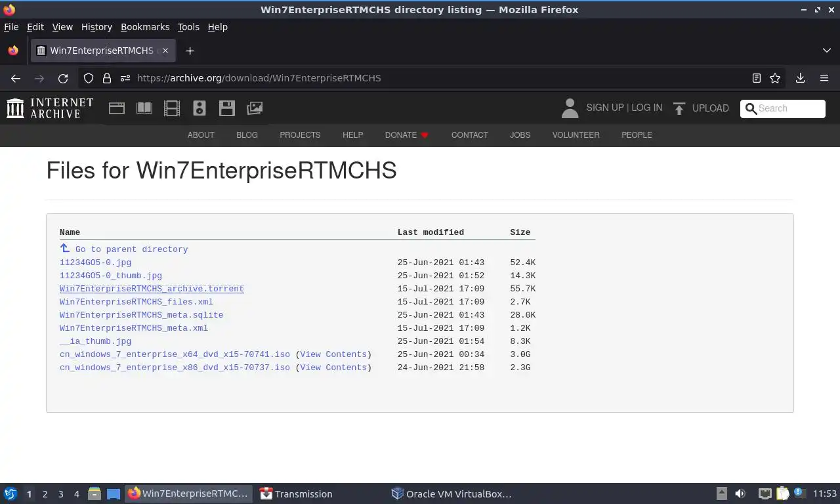Click the network tray icon
Image resolution: width=840 pixels, height=504 pixels.
(x=765, y=493)
